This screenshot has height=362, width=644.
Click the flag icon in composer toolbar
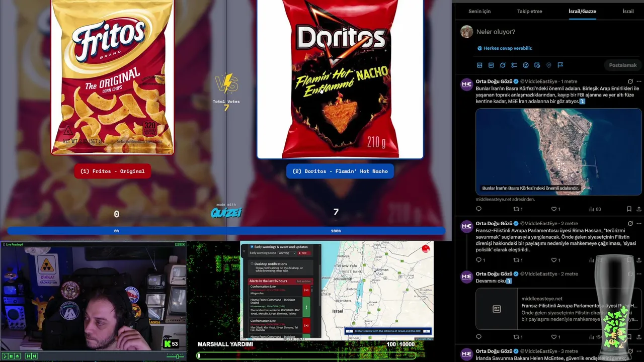click(x=560, y=65)
